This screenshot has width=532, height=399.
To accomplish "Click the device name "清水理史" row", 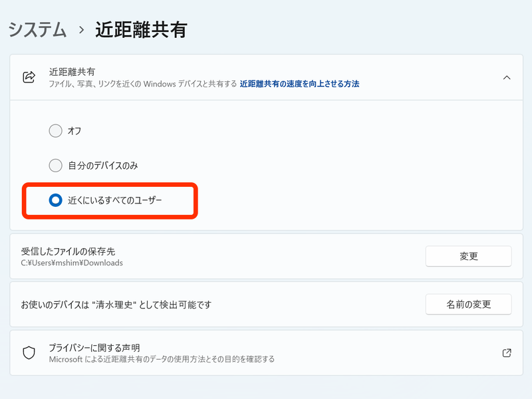I will tap(199, 304).
